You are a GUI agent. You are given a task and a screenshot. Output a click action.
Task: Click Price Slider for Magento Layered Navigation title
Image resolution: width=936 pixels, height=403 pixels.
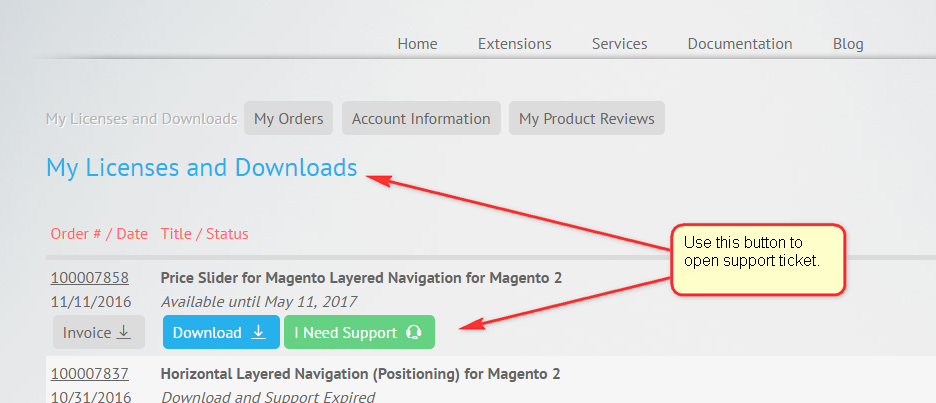point(361,278)
